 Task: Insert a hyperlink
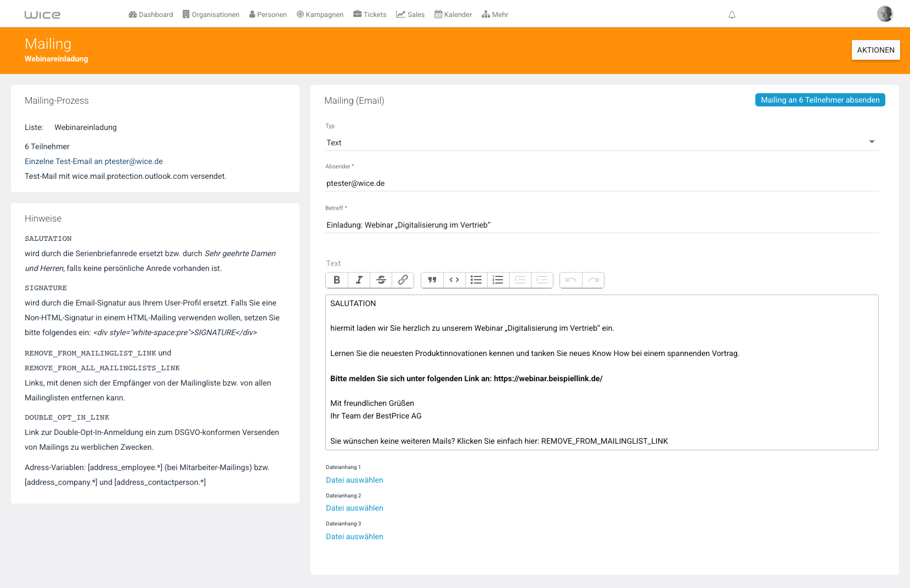tap(403, 280)
